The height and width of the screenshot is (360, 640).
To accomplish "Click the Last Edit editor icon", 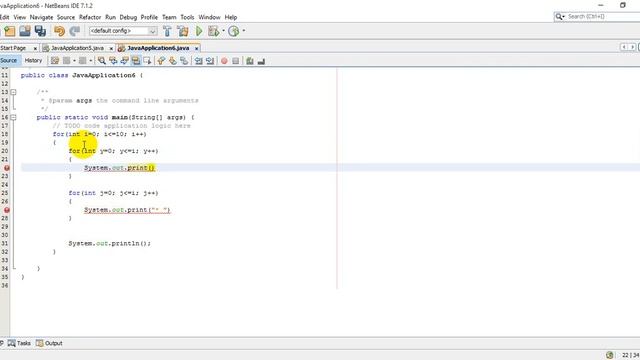I will 55,61.
